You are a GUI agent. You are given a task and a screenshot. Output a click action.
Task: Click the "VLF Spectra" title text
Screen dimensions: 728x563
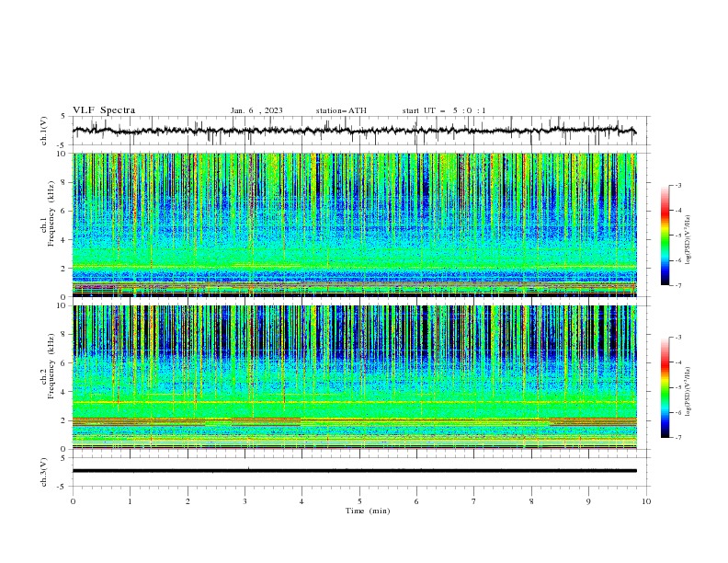(x=104, y=110)
